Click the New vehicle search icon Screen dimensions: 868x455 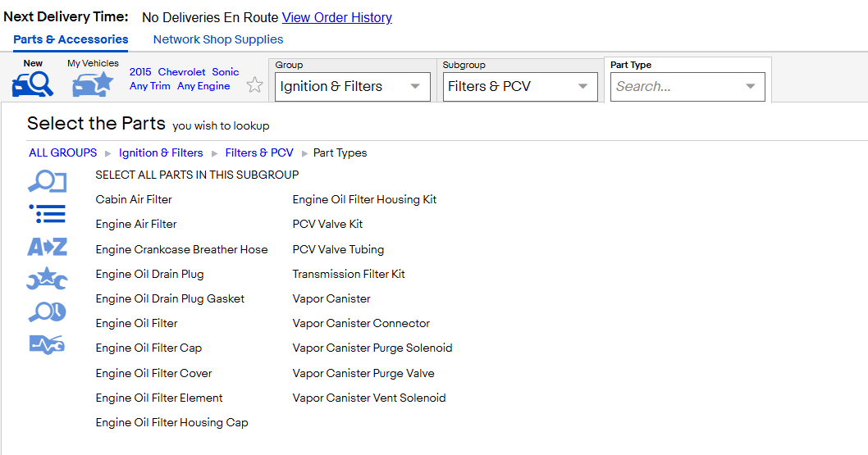(33, 84)
